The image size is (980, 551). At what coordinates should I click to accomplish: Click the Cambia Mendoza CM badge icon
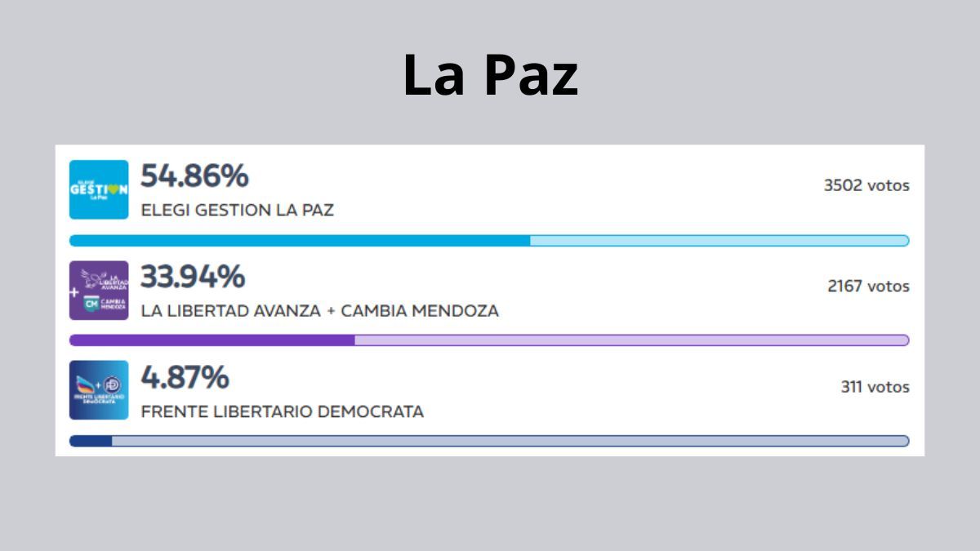coord(91,304)
